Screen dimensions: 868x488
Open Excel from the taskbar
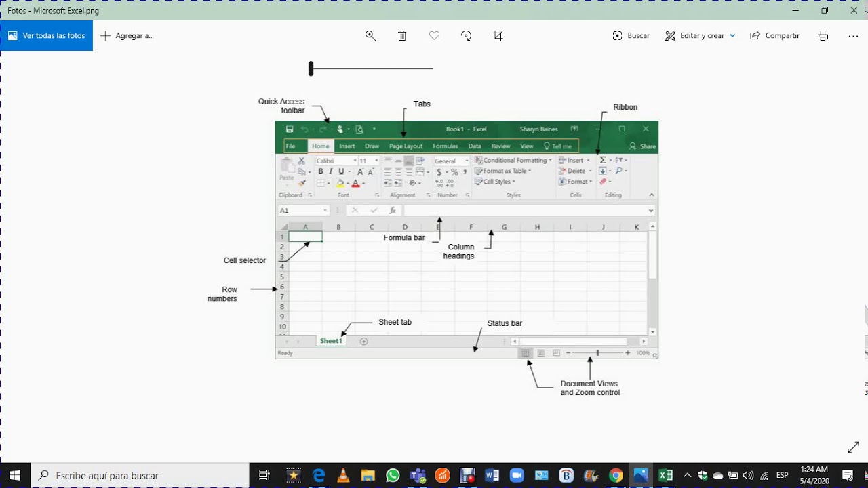coord(665,475)
